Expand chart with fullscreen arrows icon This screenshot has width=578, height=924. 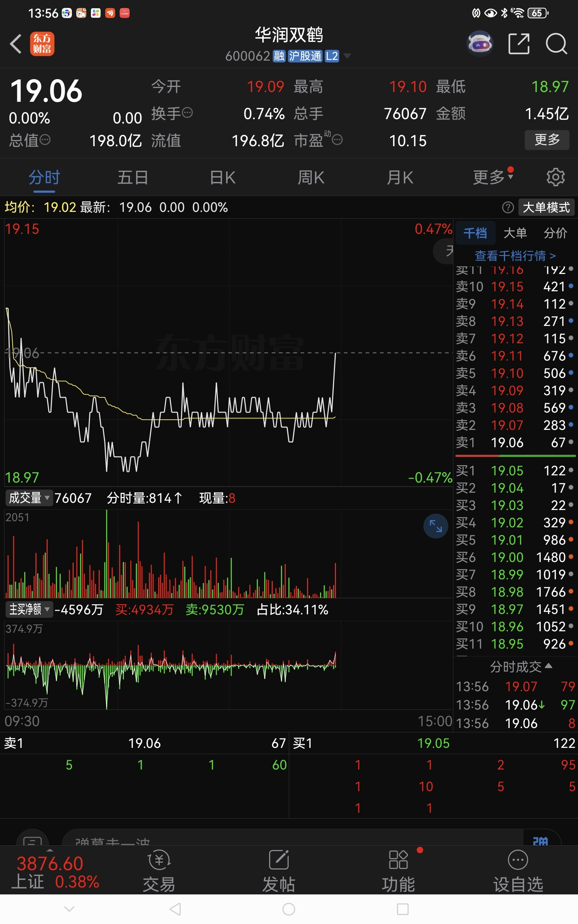pyautogui.click(x=435, y=526)
